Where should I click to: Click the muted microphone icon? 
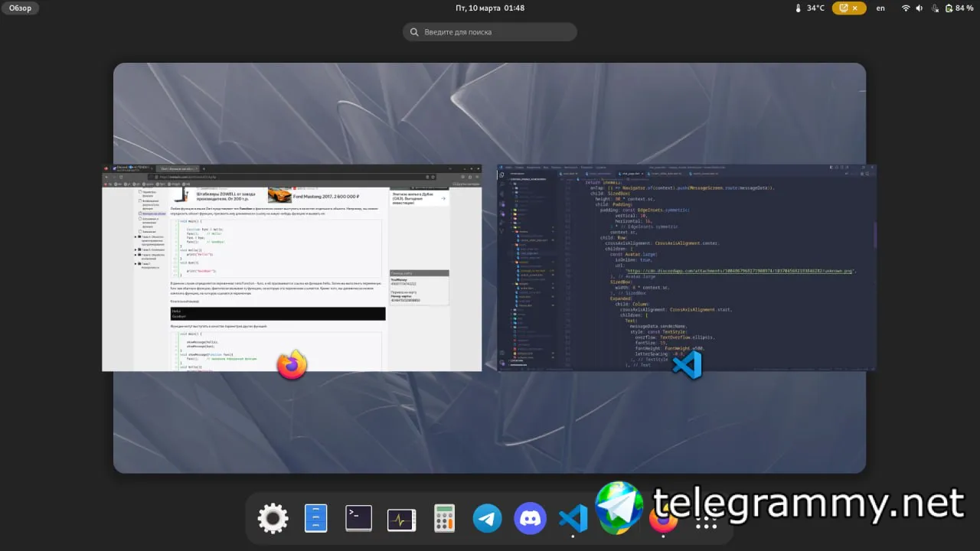(934, 8)
